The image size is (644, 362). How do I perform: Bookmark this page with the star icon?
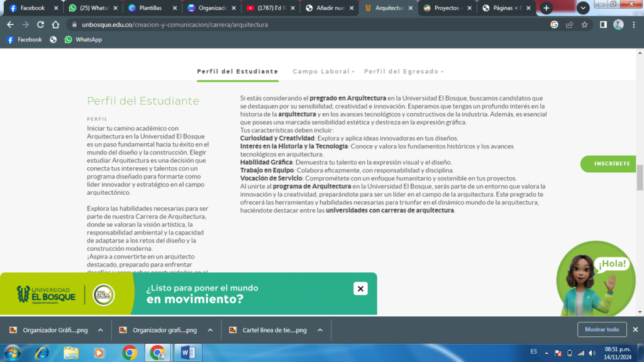point(584,25)
